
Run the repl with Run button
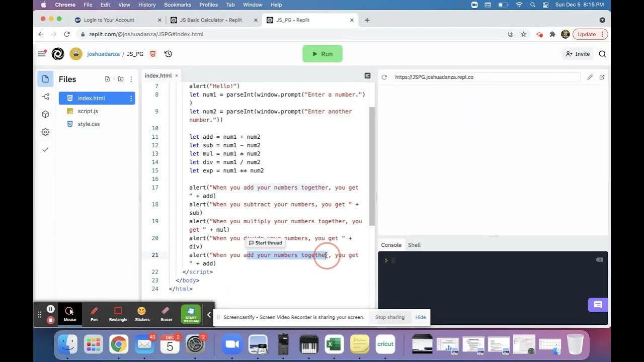click(x=323, y=54)
